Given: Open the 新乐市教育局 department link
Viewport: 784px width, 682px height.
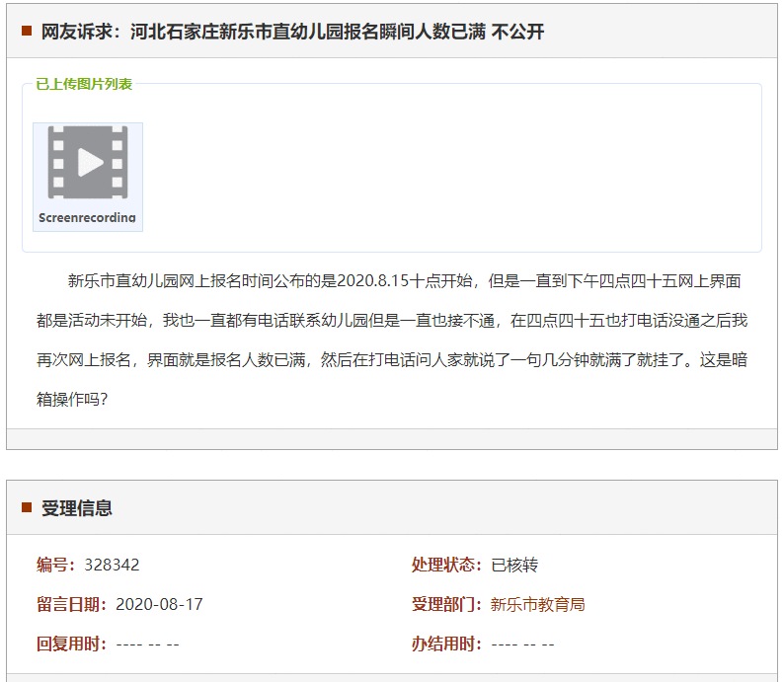Looking at the screenshot, I should coord(537,604).
